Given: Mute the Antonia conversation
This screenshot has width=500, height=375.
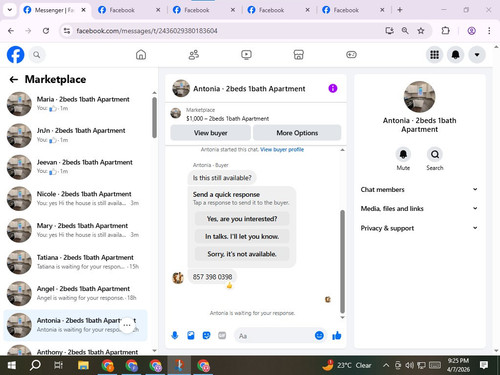Looking at the screenshot, I should coord(403,154).
